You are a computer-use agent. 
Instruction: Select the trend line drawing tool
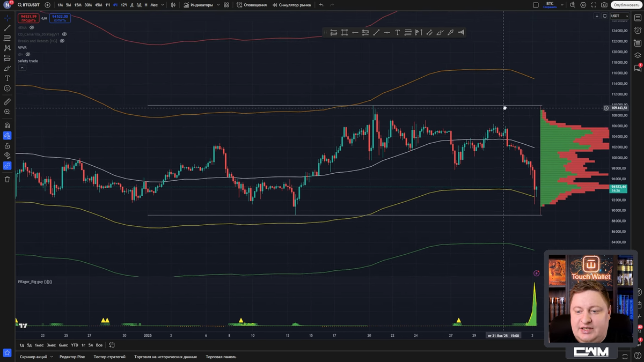click(x=8, y=28)
